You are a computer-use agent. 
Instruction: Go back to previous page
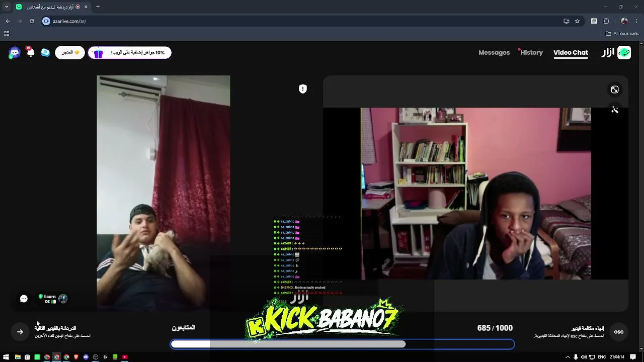coord(8,21)
